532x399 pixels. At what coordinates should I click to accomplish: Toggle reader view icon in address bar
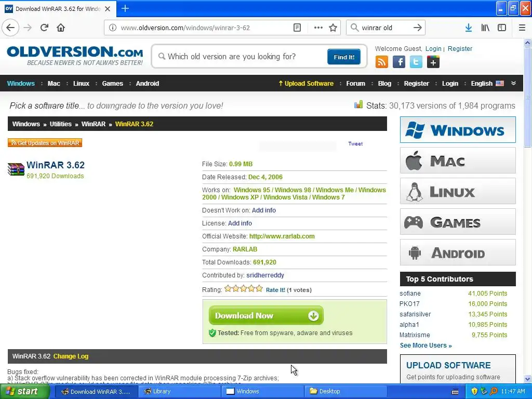[x=297, y=28]
